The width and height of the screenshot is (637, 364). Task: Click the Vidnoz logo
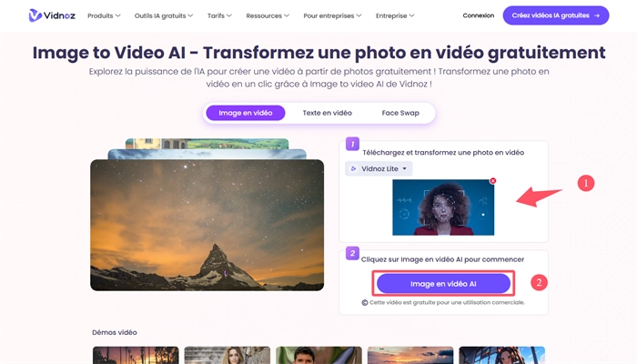52,15
